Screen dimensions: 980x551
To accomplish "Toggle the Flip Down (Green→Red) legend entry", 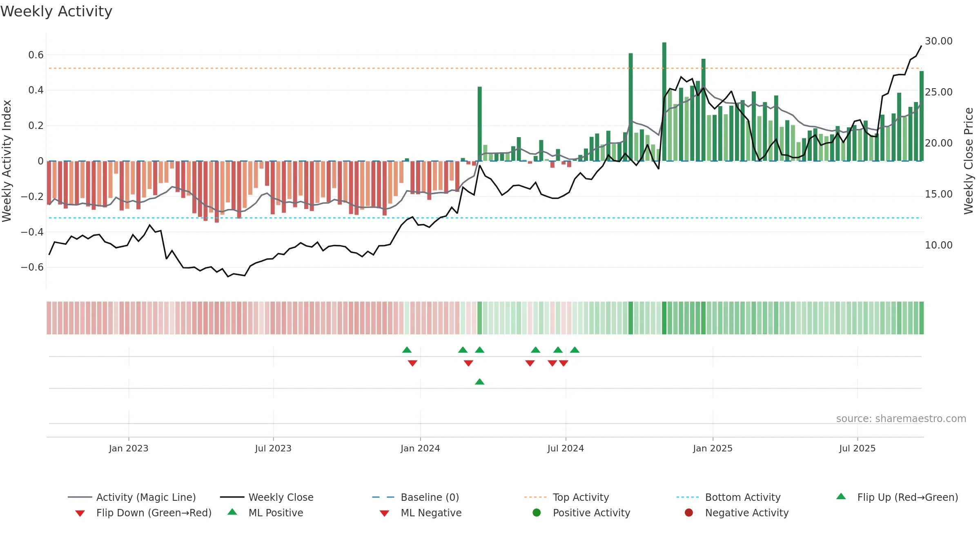I will (x=143, y=513).
